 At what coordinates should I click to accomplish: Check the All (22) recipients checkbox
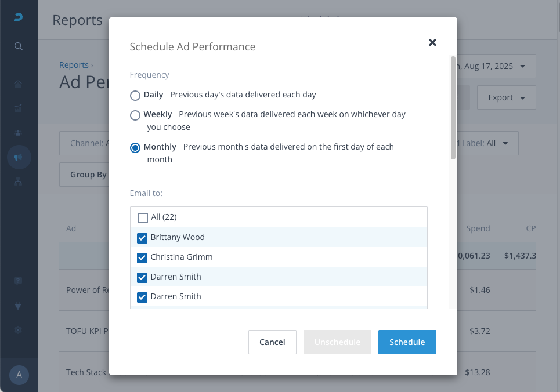[x=143, y=218]
